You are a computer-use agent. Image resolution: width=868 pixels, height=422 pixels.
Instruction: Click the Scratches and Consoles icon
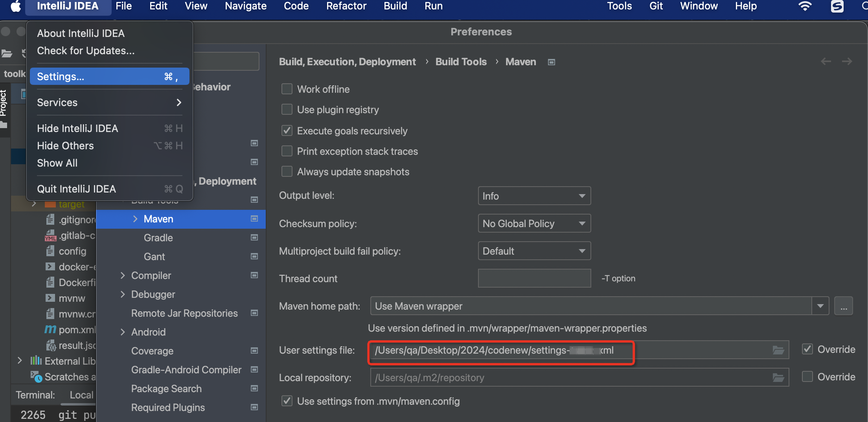(x=36, y=376)
